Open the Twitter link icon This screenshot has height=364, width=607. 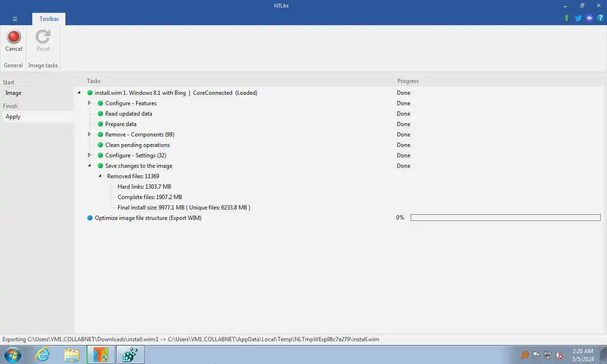coord(578,18)
